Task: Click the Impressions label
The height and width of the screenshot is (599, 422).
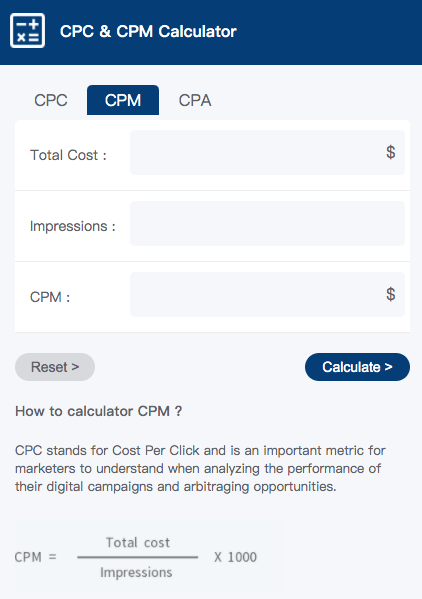Action: click(73, 226)
